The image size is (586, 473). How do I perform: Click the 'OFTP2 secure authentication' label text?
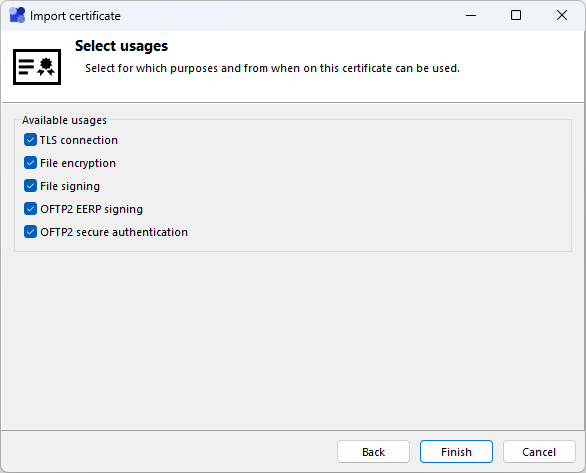tap(114, 232)
